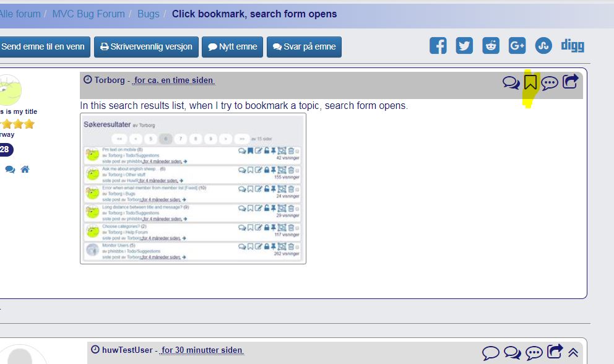Click the Google Plus share icon
The height and width of the screenshot is (364, 614).
[x=517, y=46]
